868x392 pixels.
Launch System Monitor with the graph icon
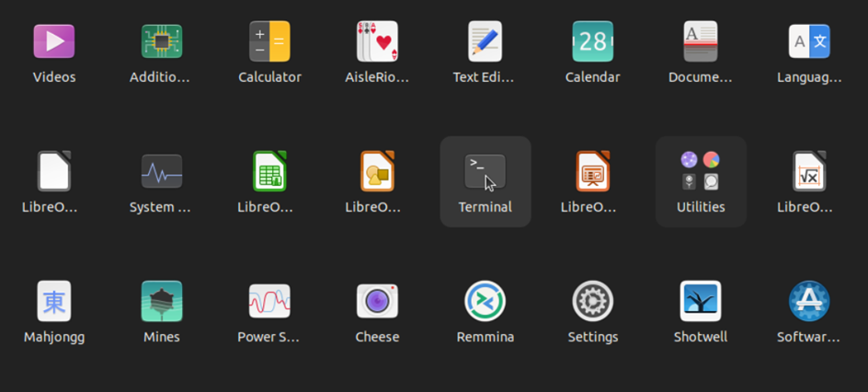point(161,171)
